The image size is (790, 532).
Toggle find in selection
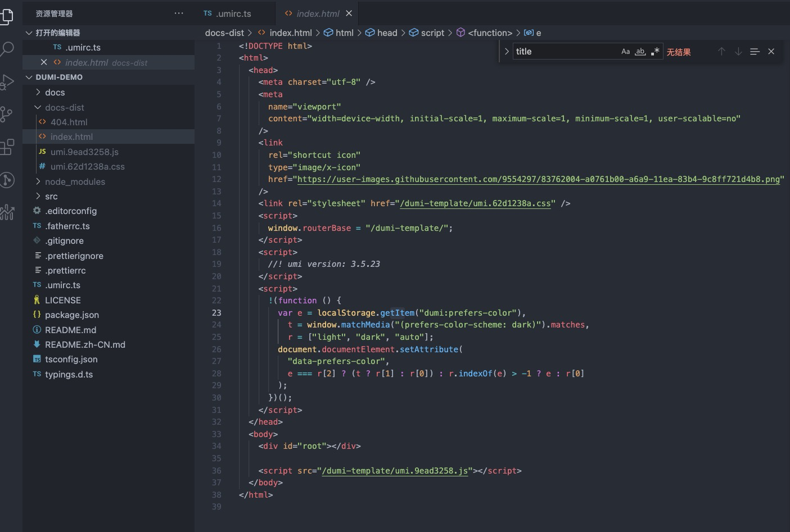pos(755,52)
